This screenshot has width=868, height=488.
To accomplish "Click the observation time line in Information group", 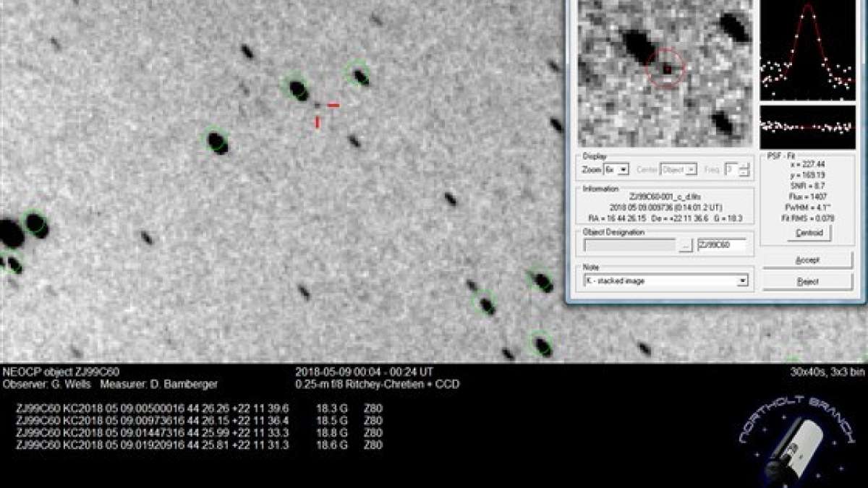I will tap(665, 207).
